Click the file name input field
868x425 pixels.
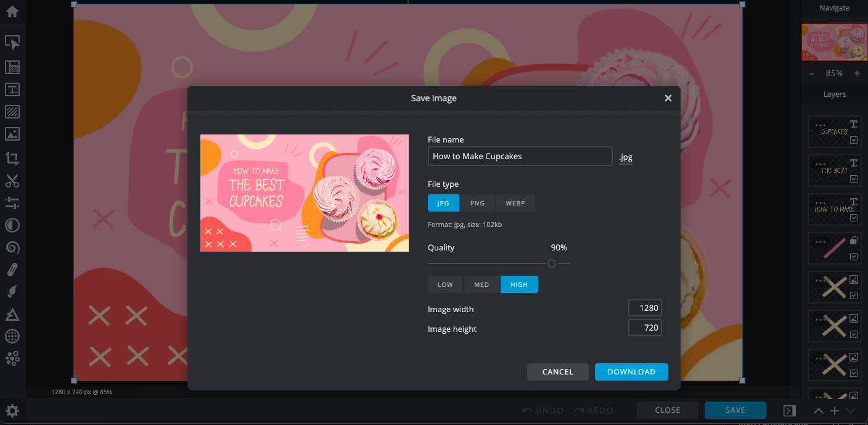[520, 156]
